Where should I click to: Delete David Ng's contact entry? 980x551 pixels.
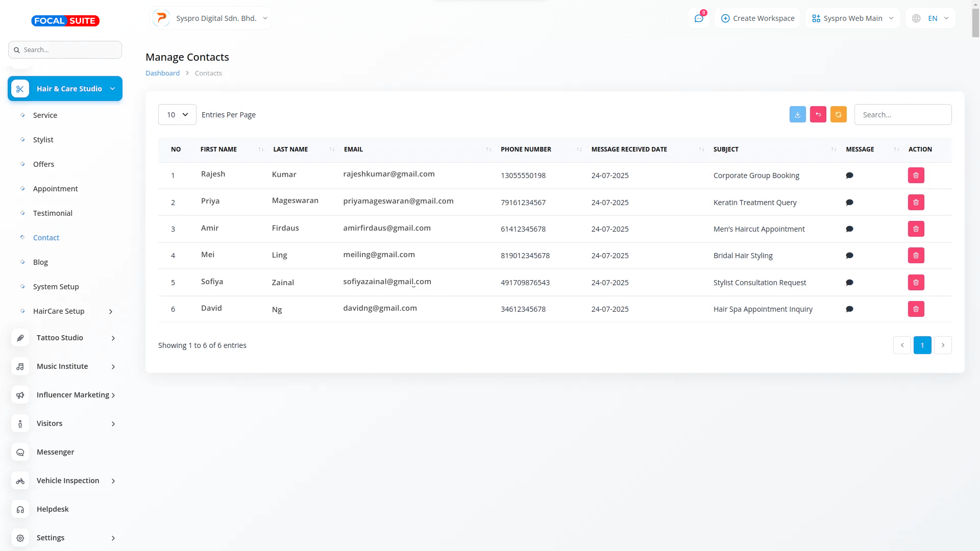point(916,309)
